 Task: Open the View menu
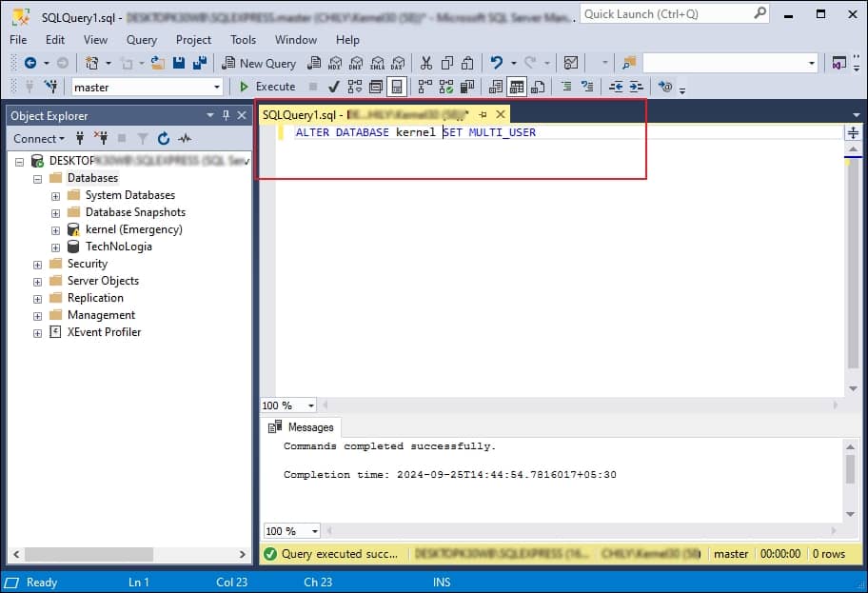96,40
